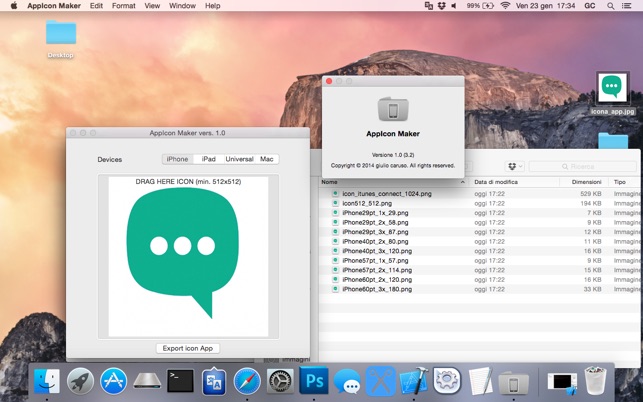The height and width of the screenshot is (402, 643).
Task: Select the Mac device segment
Action: coord(267,159)
